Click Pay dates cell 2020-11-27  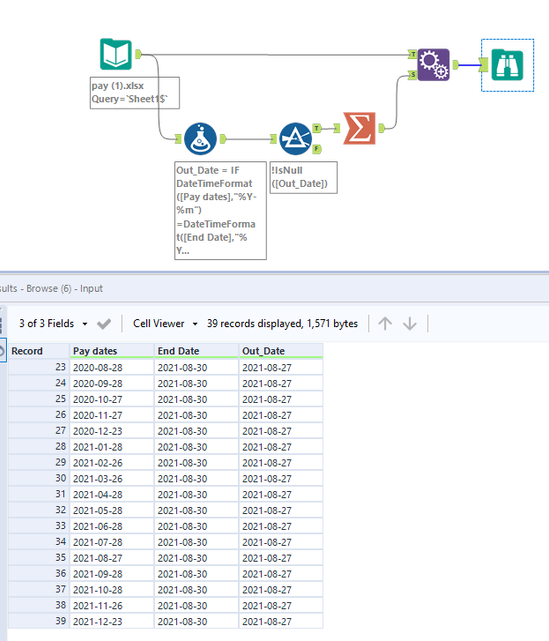click(112, 415)
